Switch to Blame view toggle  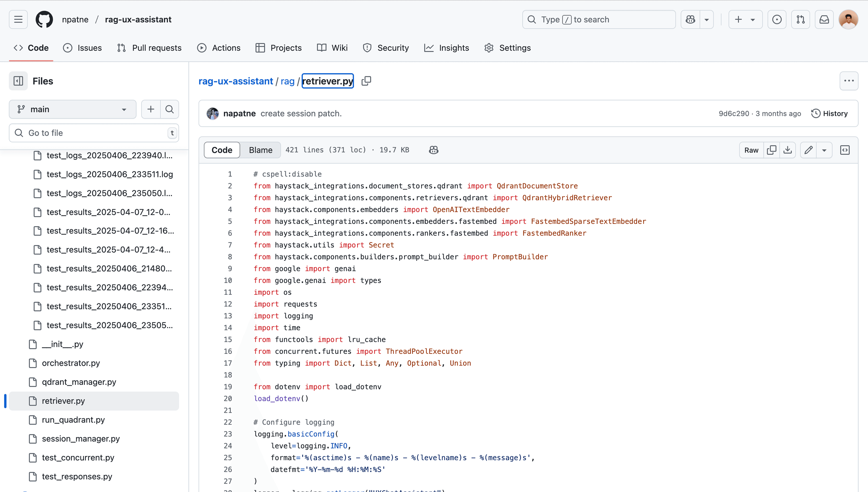click(x=260, y=150)
